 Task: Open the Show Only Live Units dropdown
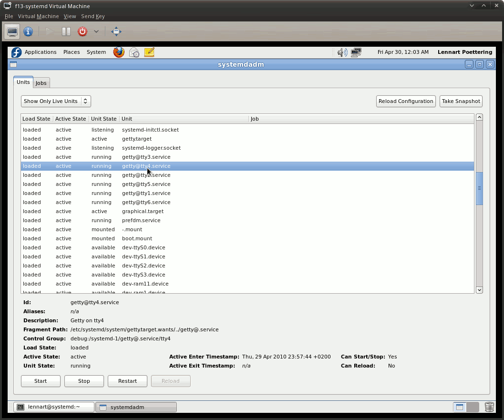[x=55, y=101]
